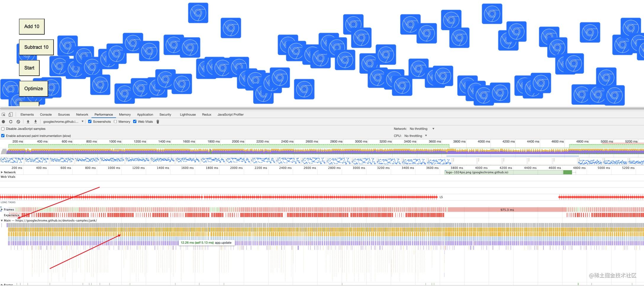644x286 pixels.
Task: Switch to the Console tab
Action: pyautogui.click(x=46, y=114)
